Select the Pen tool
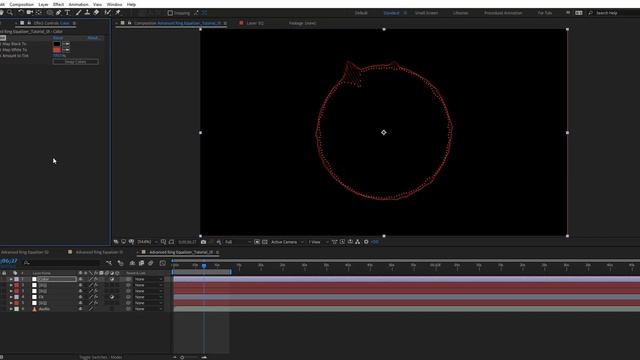This screenshot has height=360, width=640. pyautogui.click(x=59, y=13)
